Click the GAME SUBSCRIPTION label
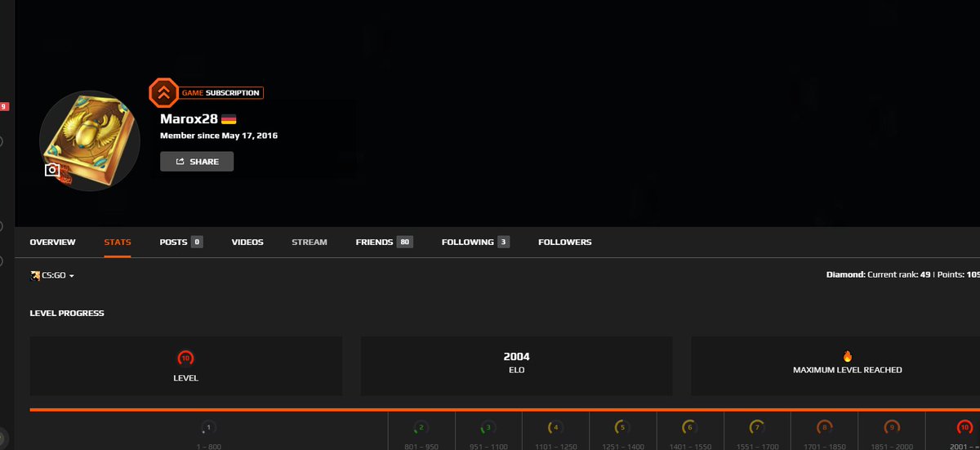The height and width of the screenshot is (450, 980). click(220, 93)
